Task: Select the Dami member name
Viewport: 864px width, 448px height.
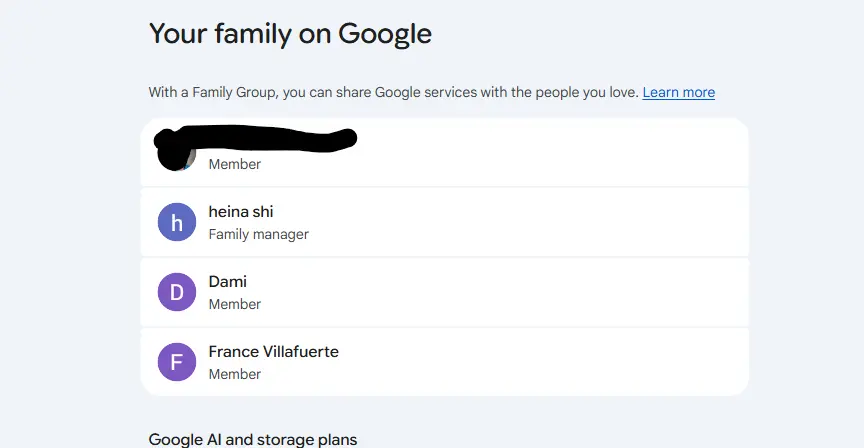Action: pos(228,282)
